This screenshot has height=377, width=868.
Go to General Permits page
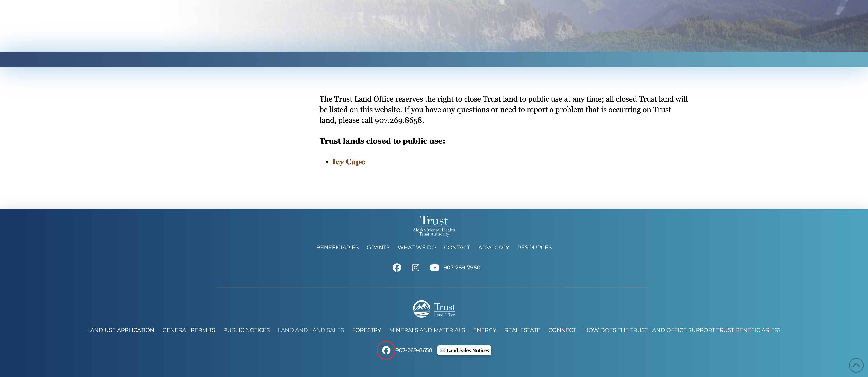(188, 330)
